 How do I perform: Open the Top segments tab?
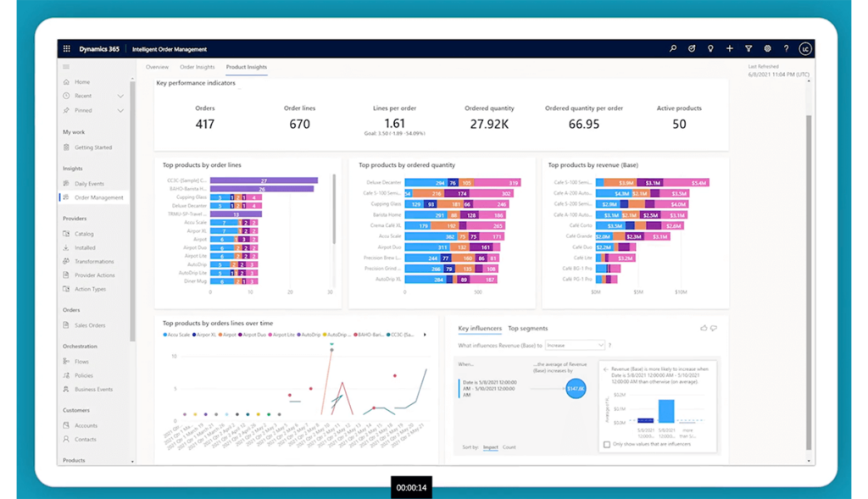pos(529,328)
